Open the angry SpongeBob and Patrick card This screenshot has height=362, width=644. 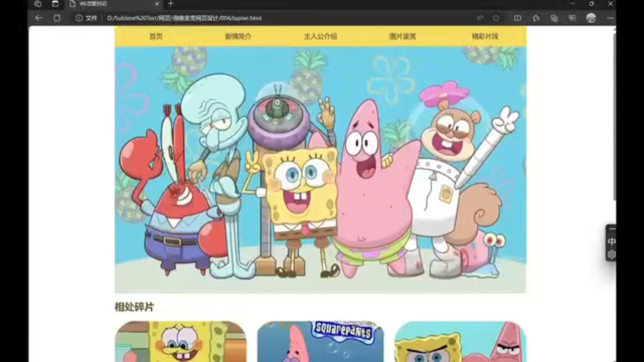pos(460,342)
